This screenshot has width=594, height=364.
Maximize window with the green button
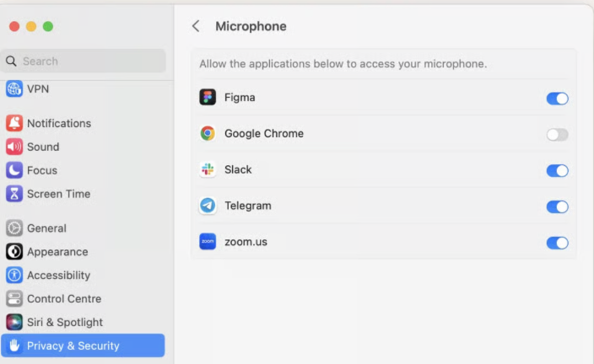pyautogui.click(x=48, y=26)
